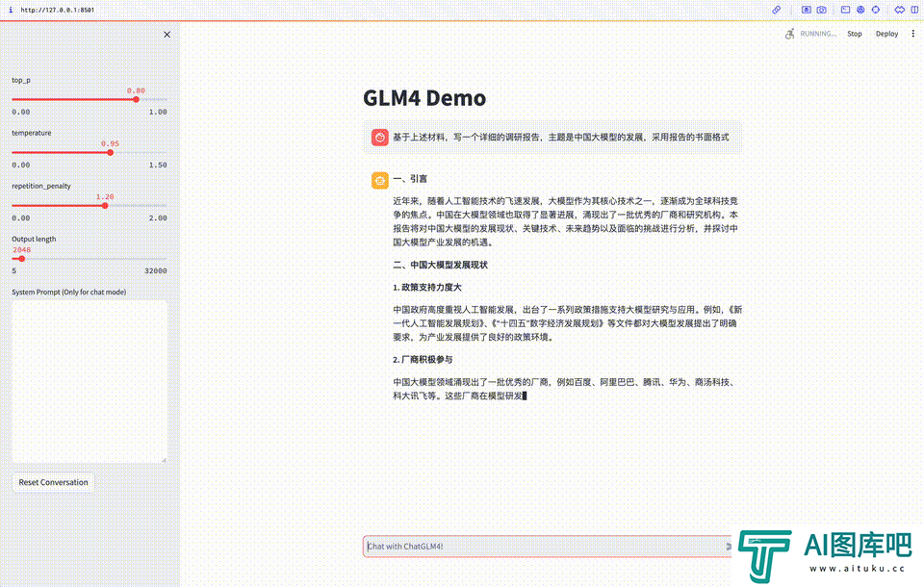This screenshot has height=587, width=924.
Task: Click the 1.50 temperature maximum label
Action: coord(158,165)
